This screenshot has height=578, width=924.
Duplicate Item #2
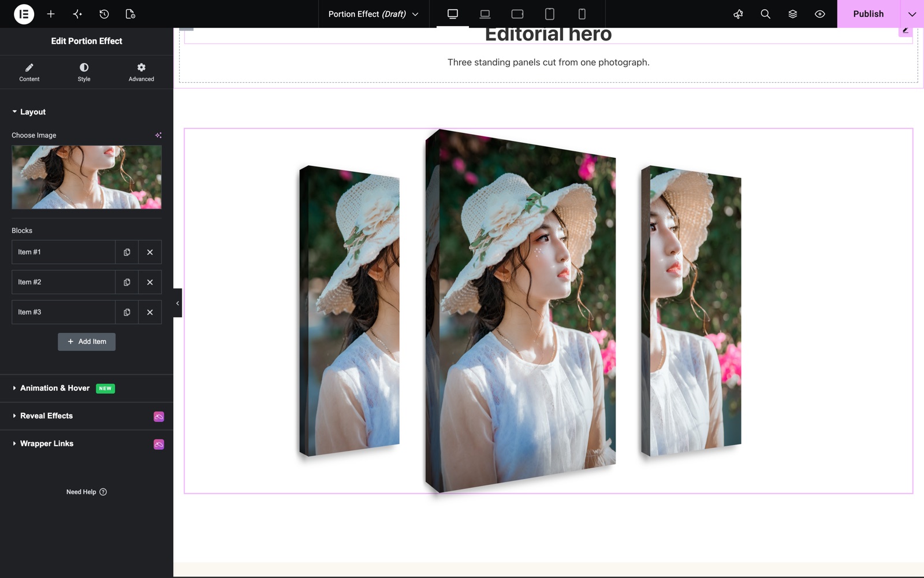click(x=127, y=282)
